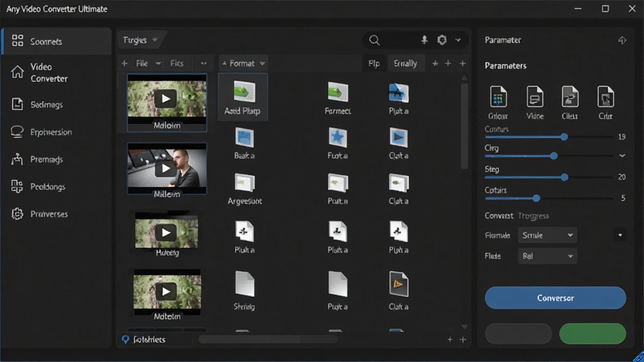Switch to the Trogress tab
644x362 pixels.
533,216
